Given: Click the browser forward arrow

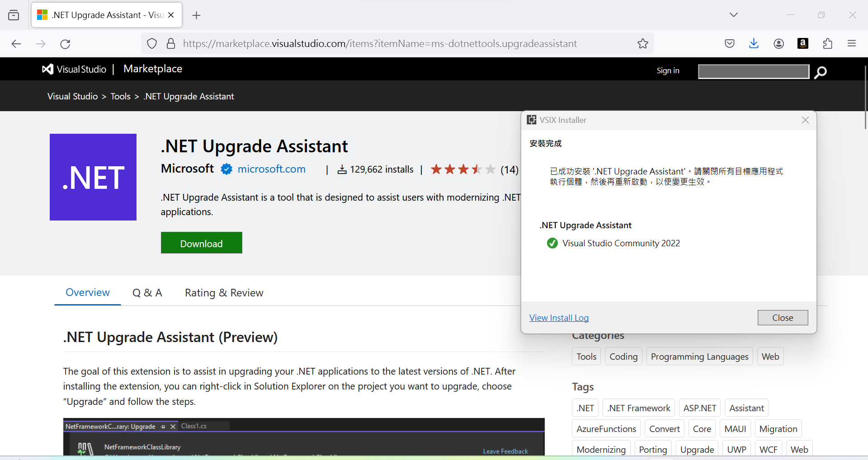Looking at the screenshot, I should tap(41, 44).
